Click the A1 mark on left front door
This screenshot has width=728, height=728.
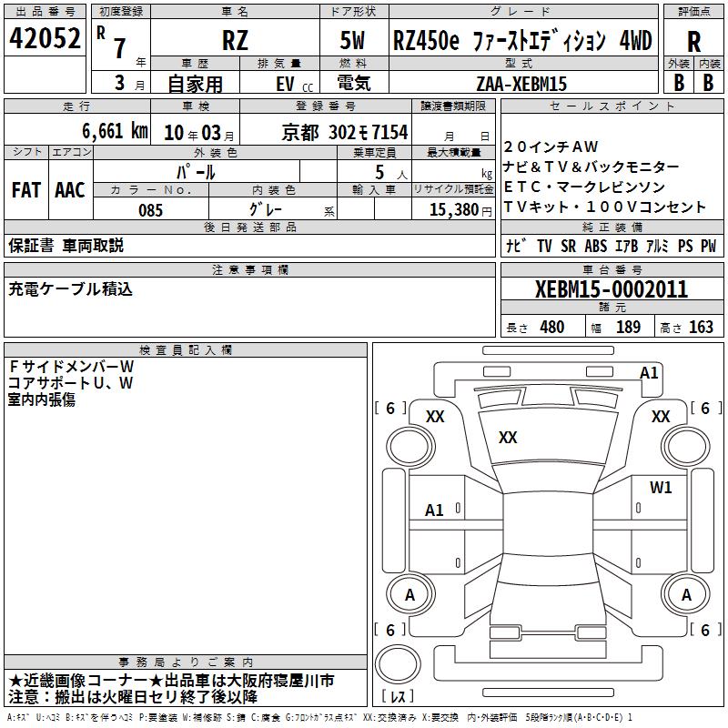click(434, 511)
